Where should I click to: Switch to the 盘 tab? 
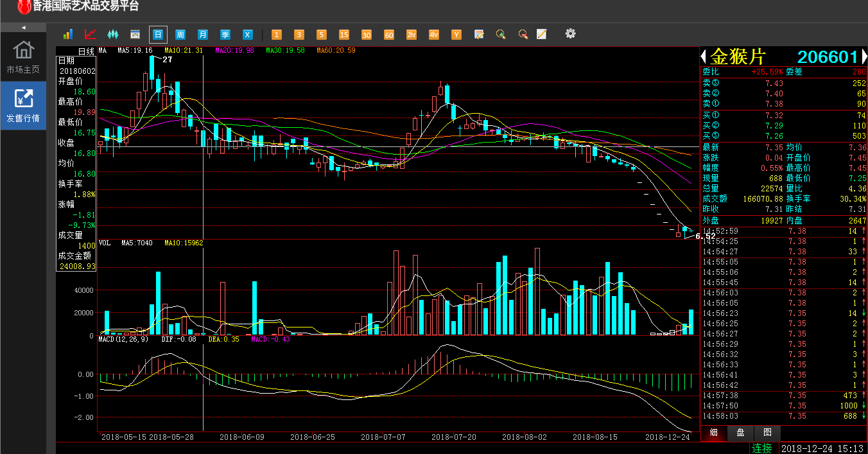740,433
